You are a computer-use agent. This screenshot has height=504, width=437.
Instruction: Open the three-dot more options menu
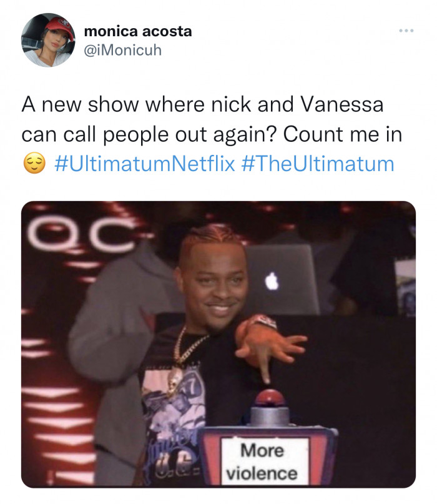(406, 31)
